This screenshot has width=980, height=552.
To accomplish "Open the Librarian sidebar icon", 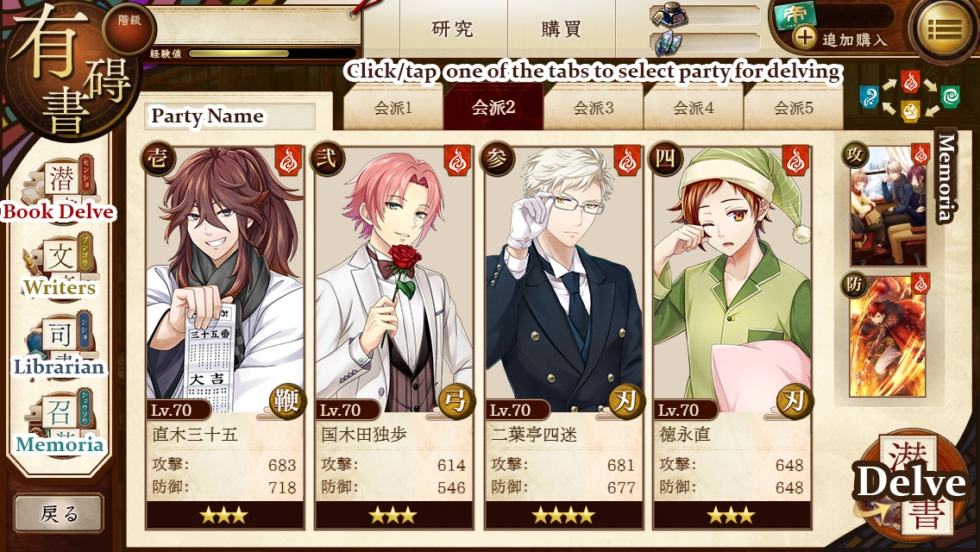I will tap(60, 345).
